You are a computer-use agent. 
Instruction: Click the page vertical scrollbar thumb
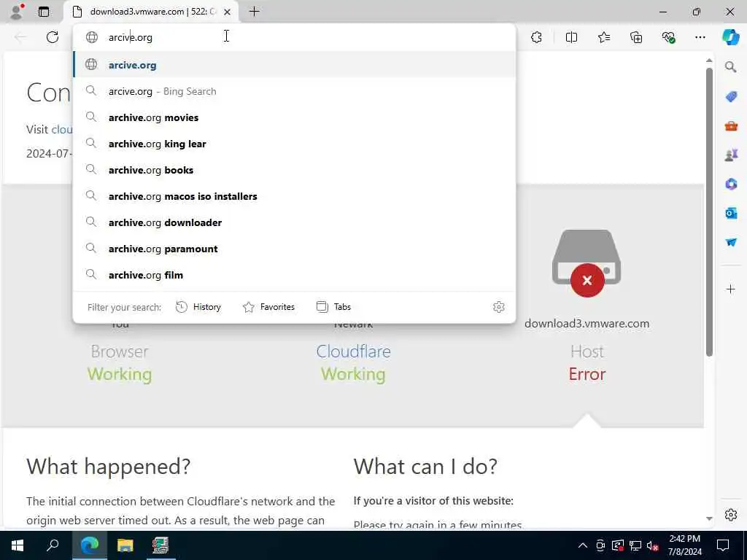709,212
